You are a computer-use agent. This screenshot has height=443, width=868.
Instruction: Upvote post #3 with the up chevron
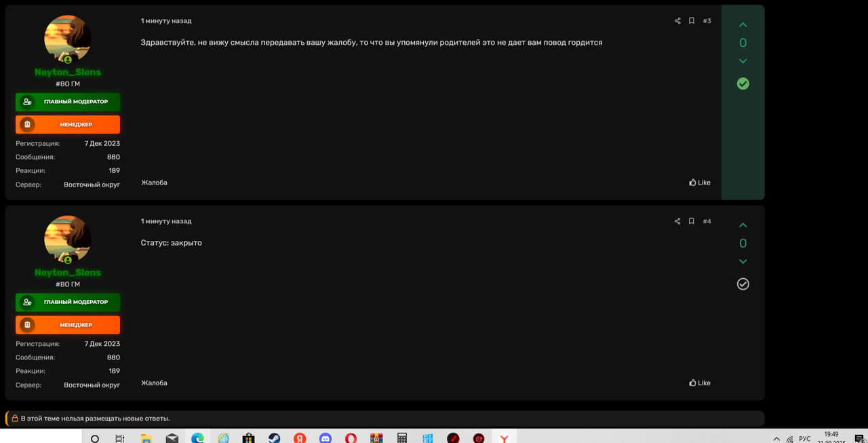(743, 25)
